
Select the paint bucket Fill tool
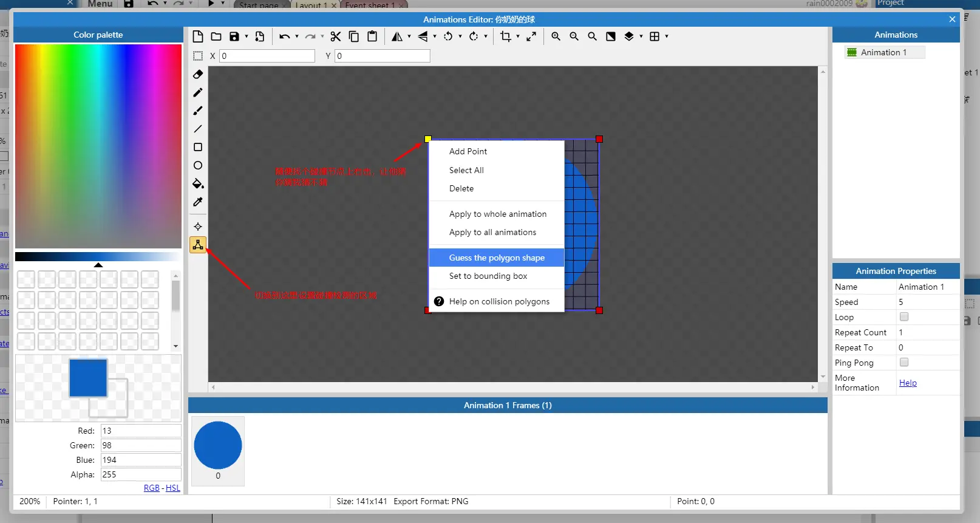[x=198, y=183]
